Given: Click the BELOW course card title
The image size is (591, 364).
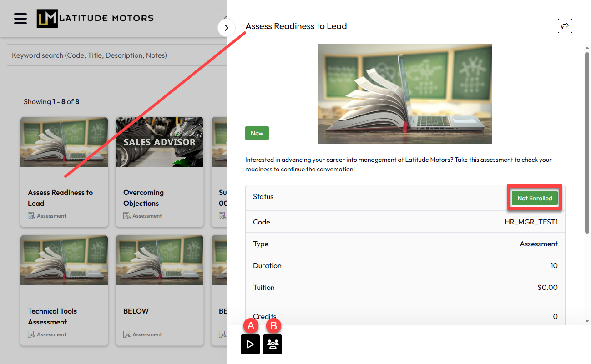Looking at the screenshot, I should tap(136, 311).
